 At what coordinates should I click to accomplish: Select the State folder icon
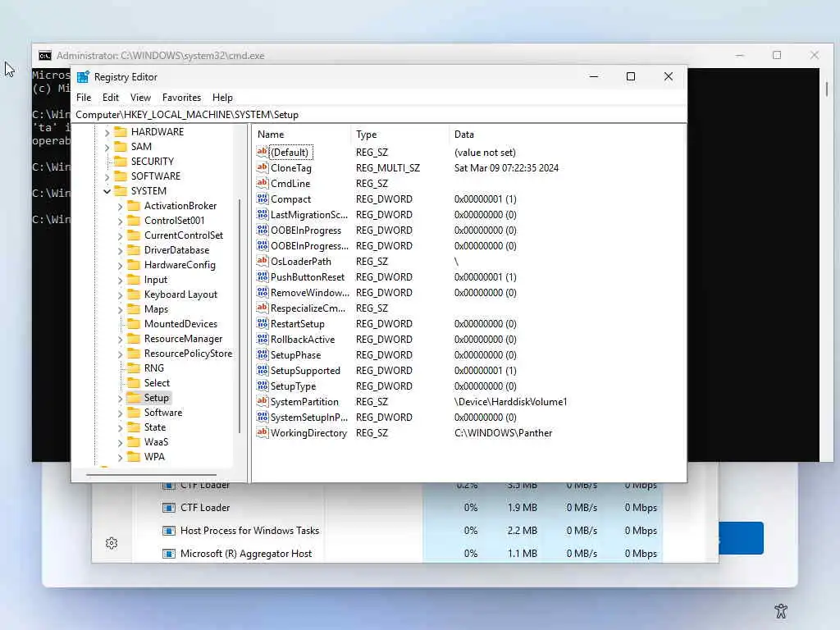click(134, 427)
